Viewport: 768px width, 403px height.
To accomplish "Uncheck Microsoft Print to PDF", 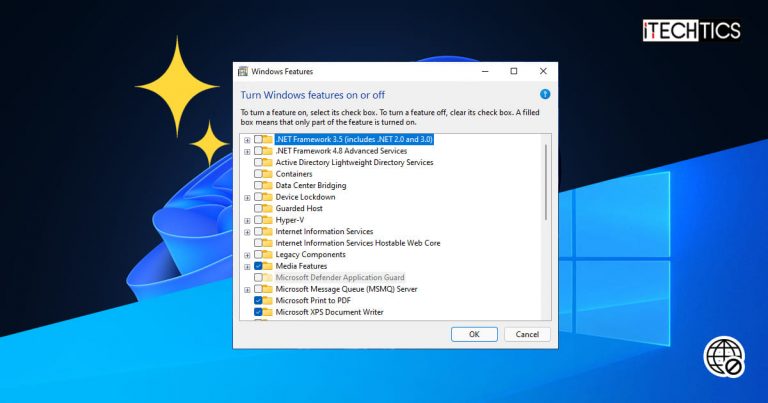I will pyautogui.click(x=258, y=300).
